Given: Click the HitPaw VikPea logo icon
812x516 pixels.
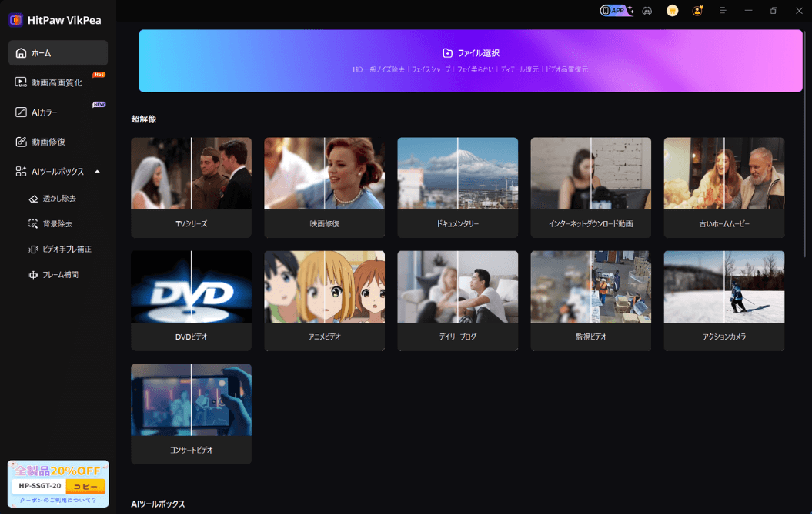Looking at the screenshot, I should click(x=15, y=20).
